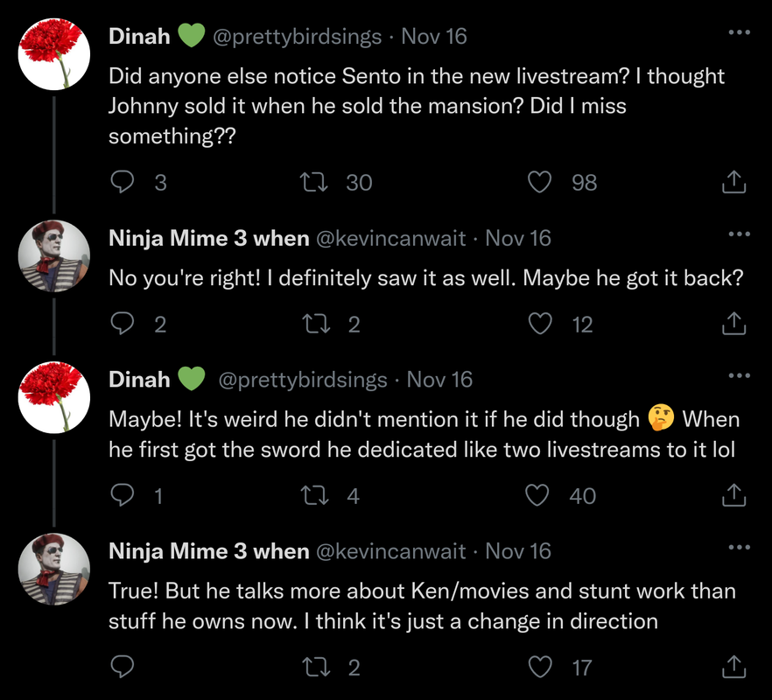This screenshot has height=700, width=772.
Task: Open more options on "No you're right" tweet
Action: 739,234
